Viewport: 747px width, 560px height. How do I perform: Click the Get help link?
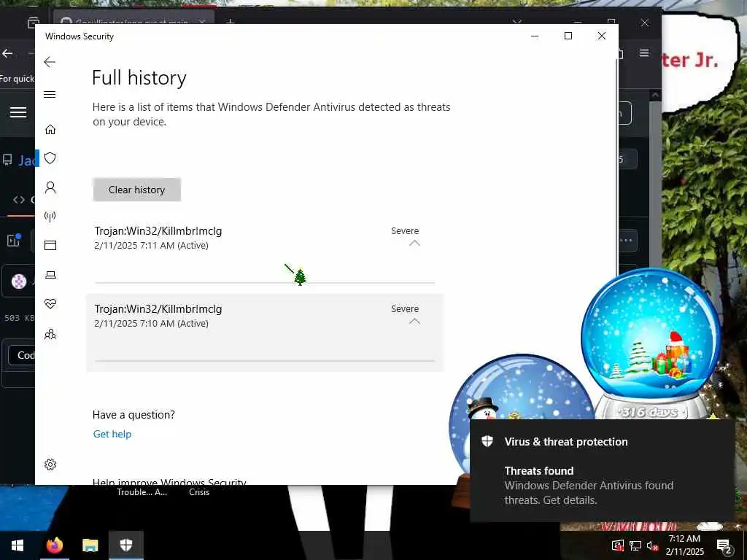tap(112, 434)
